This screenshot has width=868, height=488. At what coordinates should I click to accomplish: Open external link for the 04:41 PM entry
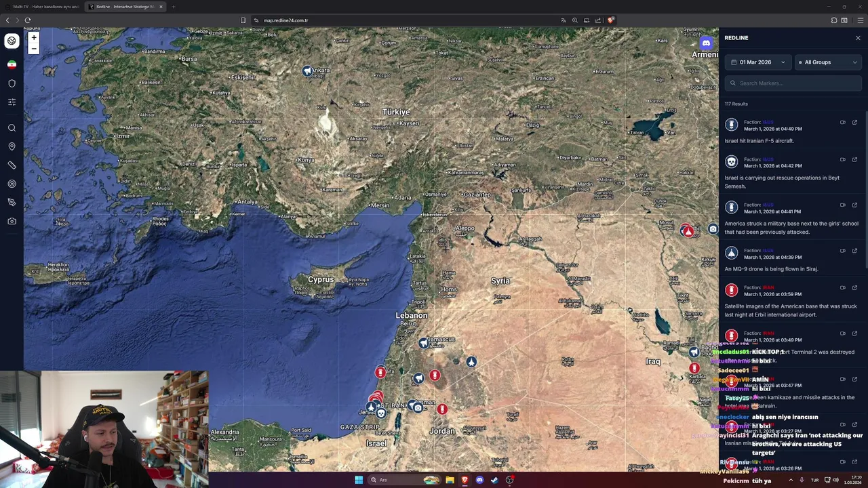point(854,205)
